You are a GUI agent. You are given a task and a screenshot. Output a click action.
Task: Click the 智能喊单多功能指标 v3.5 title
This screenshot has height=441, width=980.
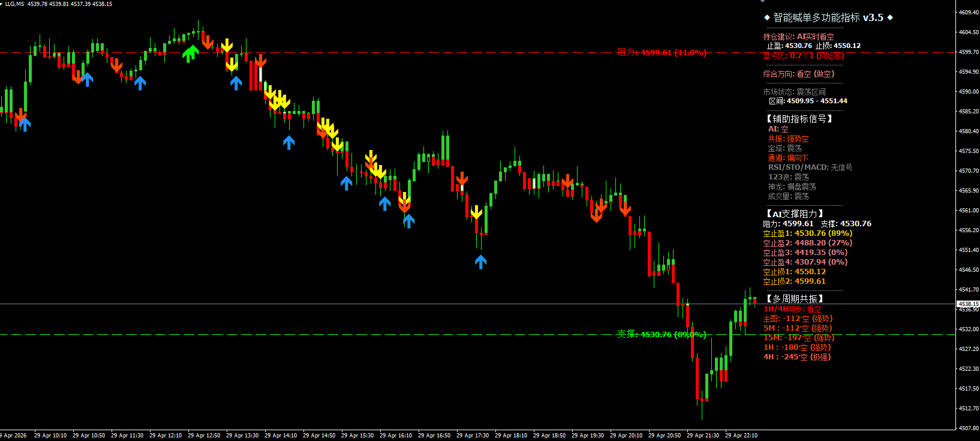828,18
